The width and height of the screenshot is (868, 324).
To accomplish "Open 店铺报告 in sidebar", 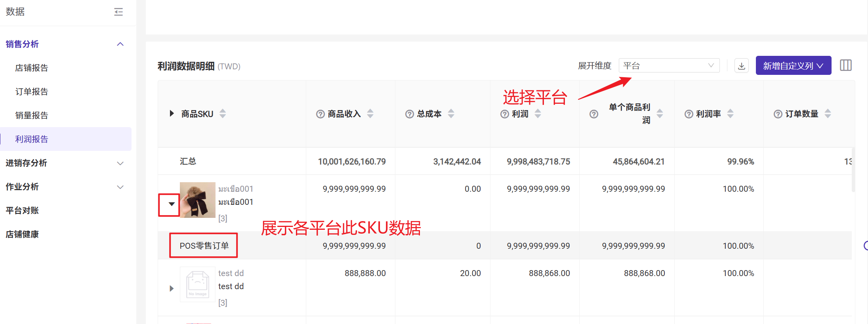I will pyautogui.click(x=32, y=68).
